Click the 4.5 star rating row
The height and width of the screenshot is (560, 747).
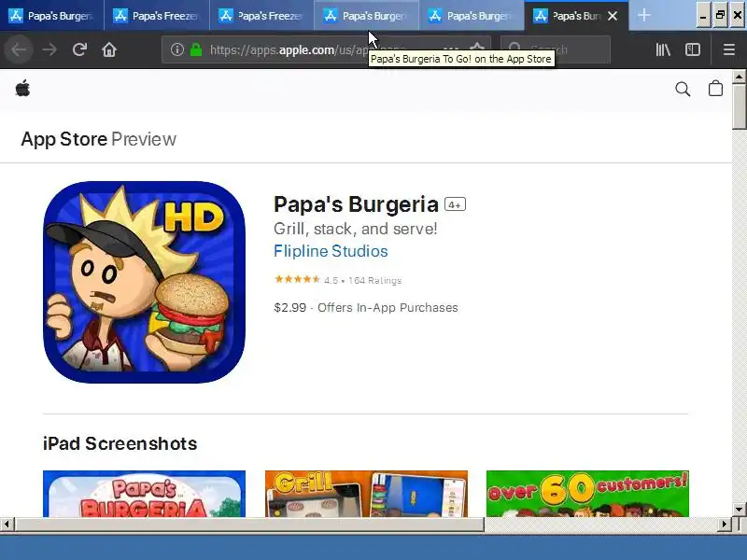click(x=338, y=280)
